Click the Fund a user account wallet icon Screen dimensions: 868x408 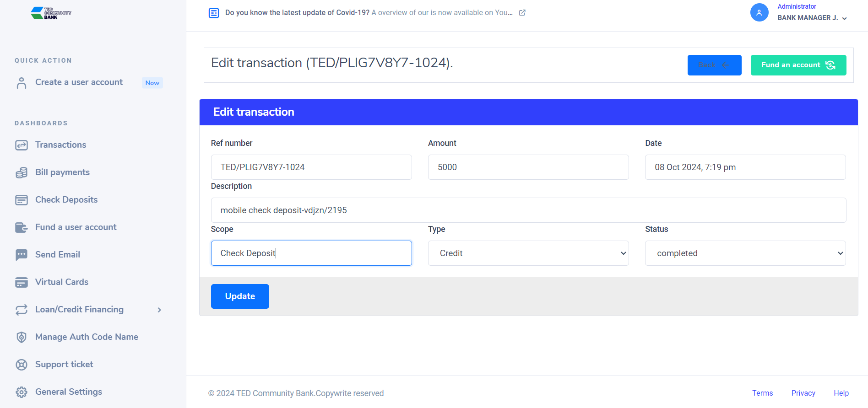coord(22,227)
